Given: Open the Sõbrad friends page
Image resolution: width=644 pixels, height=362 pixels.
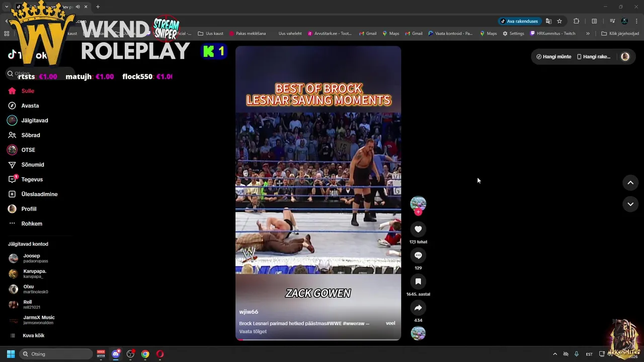Looking at the screenshot, I should click(24, 135).
